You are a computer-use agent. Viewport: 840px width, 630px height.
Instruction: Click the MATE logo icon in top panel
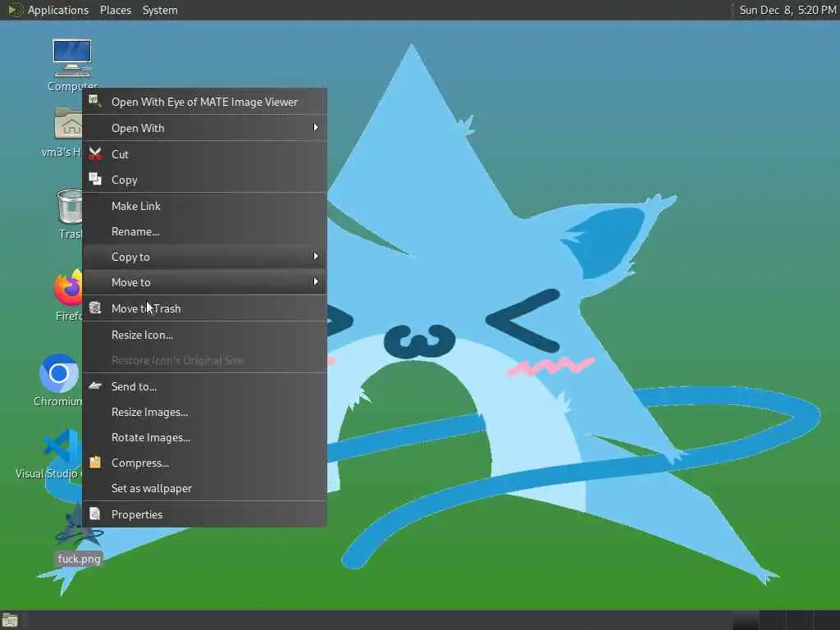pos(15,10)
